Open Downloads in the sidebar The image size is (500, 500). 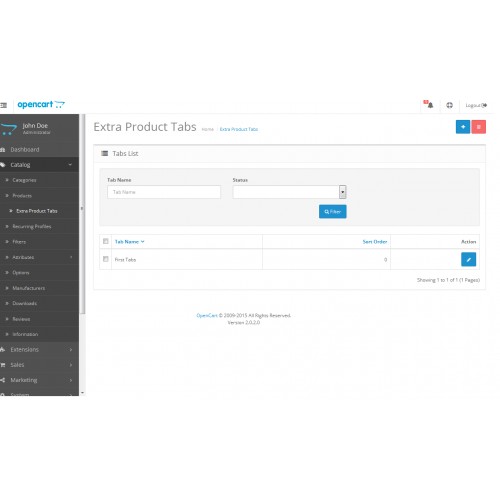(39, 303)
